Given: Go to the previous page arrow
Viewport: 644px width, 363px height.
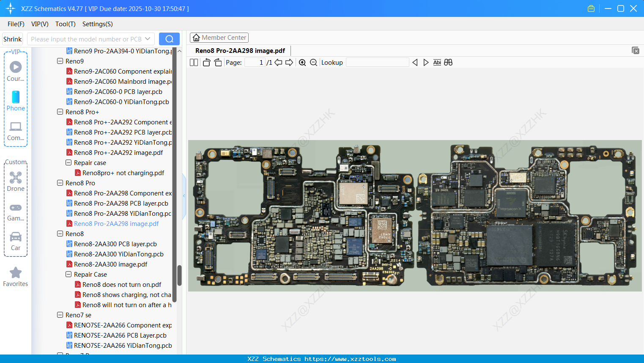Looking at the screenshot, I should (x=278, y=63).
